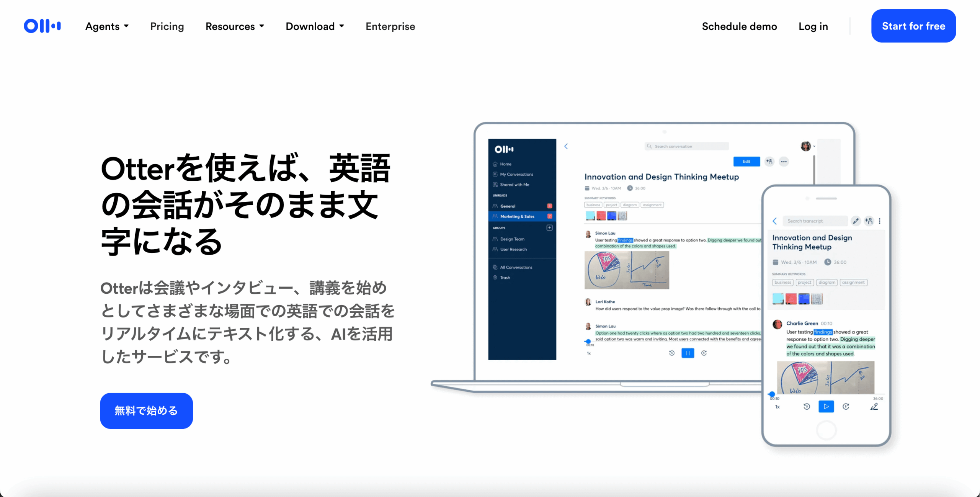980x497 pixels.
Task: Click the Schedule demo link
Action: click(739, 26)
